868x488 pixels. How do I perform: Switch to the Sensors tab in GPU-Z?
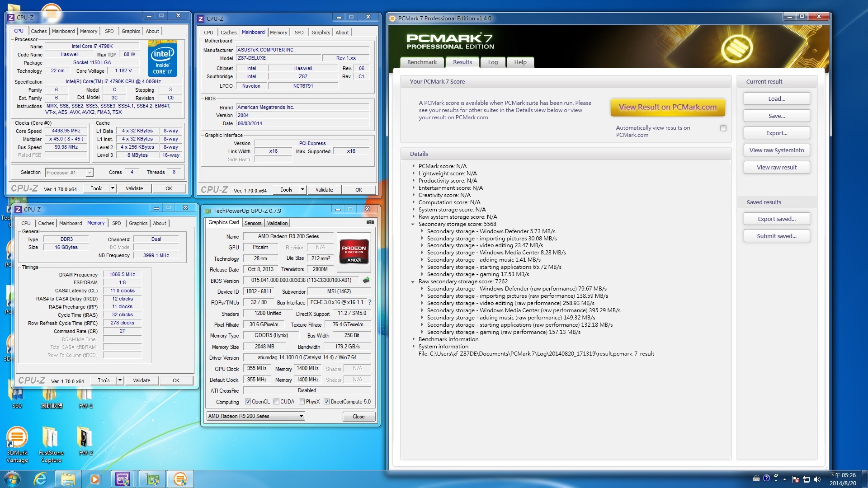pos(253,223)
